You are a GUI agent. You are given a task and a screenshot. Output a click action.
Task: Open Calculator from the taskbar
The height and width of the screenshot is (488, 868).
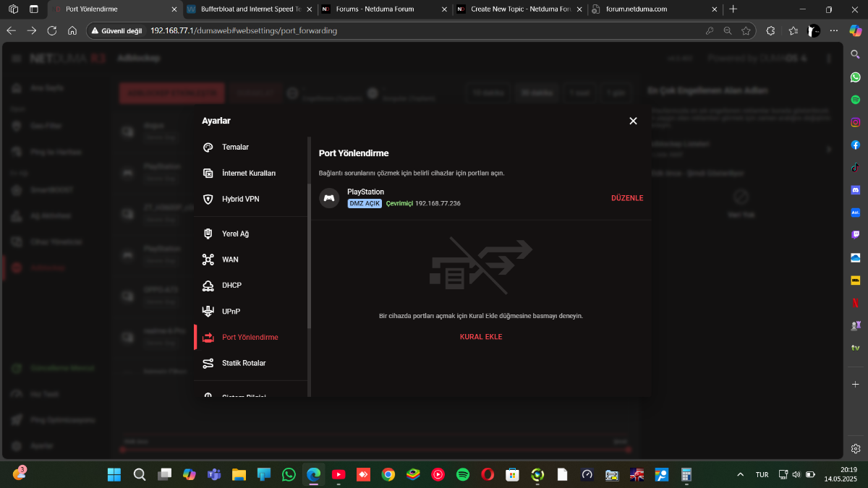pyautogui.click(x=686, y=474)
